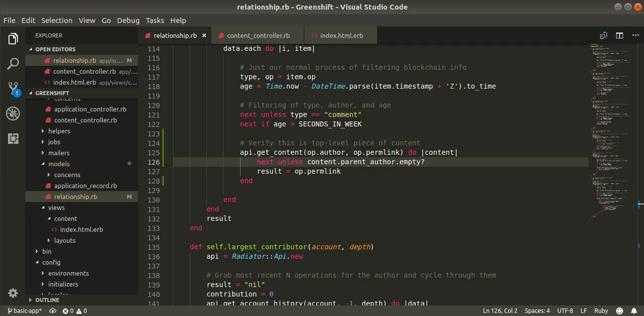Open the notifications bell icon

[x=633, y=311]
